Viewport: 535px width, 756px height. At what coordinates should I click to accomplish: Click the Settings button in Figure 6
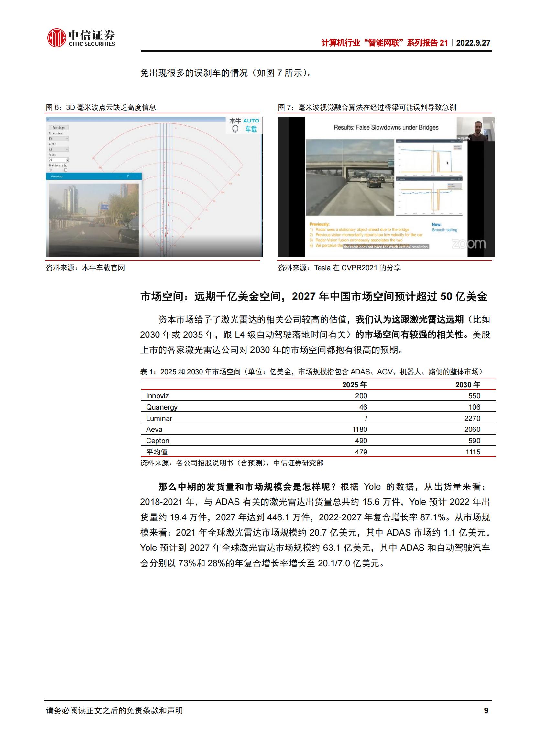58,127
